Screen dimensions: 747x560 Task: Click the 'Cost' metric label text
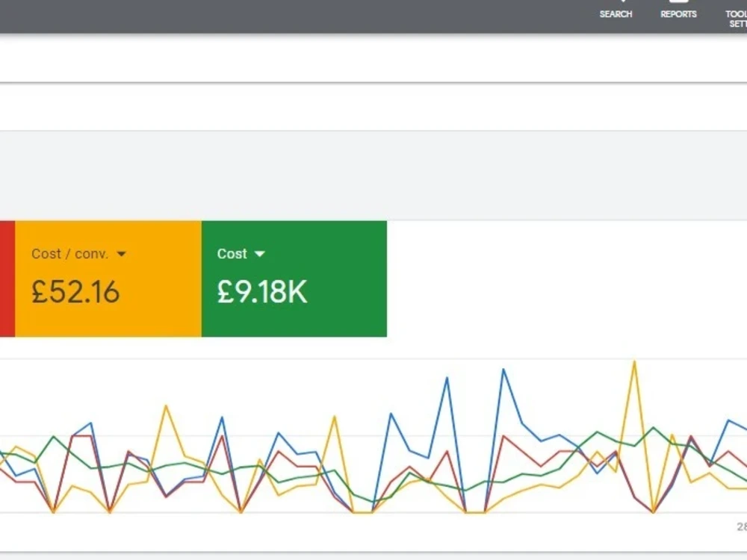232,254
